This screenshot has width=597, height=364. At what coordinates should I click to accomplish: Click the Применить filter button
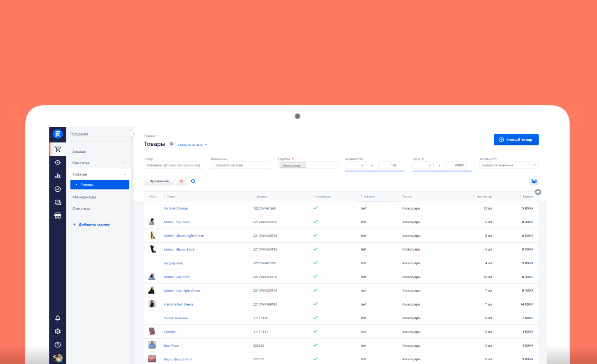[x=159, y=181]
